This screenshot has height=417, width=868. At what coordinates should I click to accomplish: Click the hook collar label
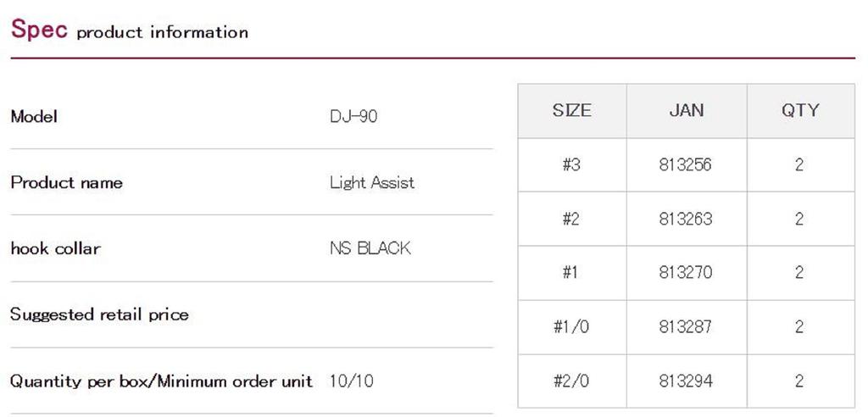click(55, 248)
